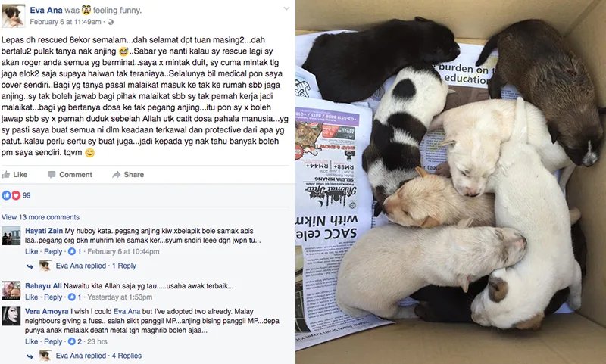Reply to Vera Amoyra's comment
The height and width of the screenshot is (364, 606).
point(53,341)
